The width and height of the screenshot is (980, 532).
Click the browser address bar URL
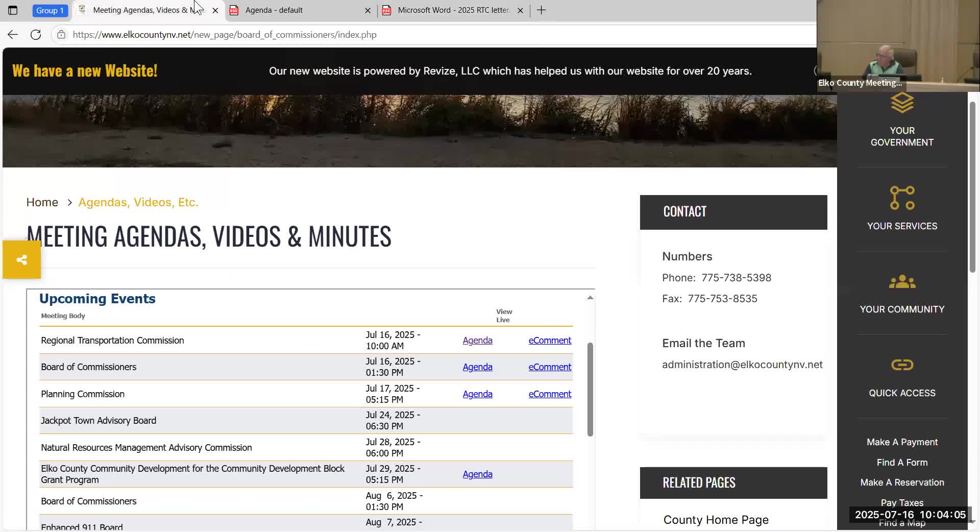(x=225, y=35)
